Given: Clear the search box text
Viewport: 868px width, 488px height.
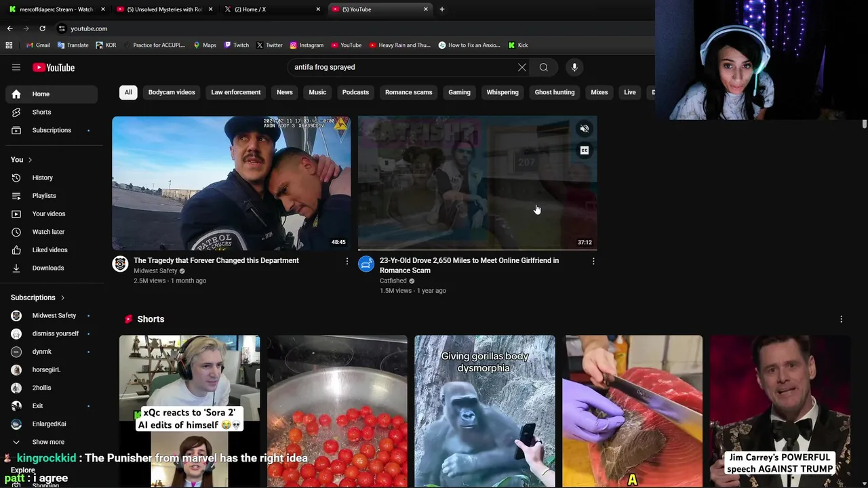Looking at the screenshot, I should click(522, 67).
